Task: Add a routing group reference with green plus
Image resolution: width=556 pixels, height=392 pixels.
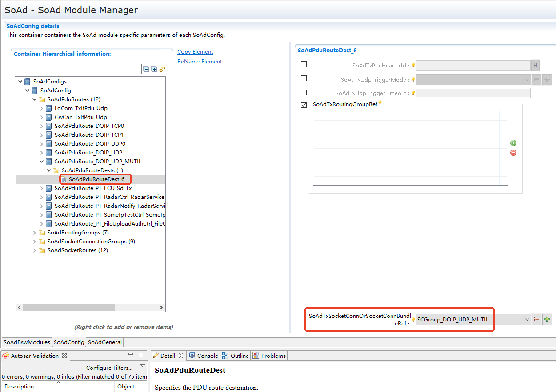Action: point(513,143)
